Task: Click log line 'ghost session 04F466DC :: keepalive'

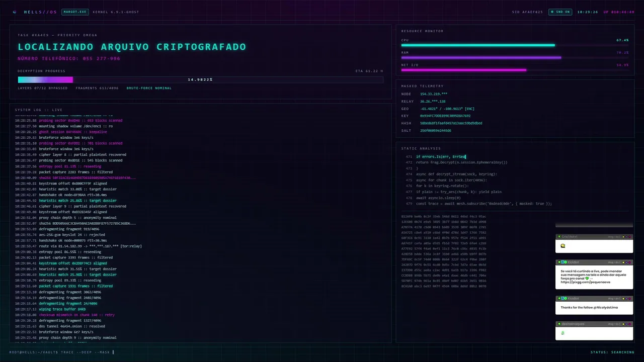Action: coord(73,132)
